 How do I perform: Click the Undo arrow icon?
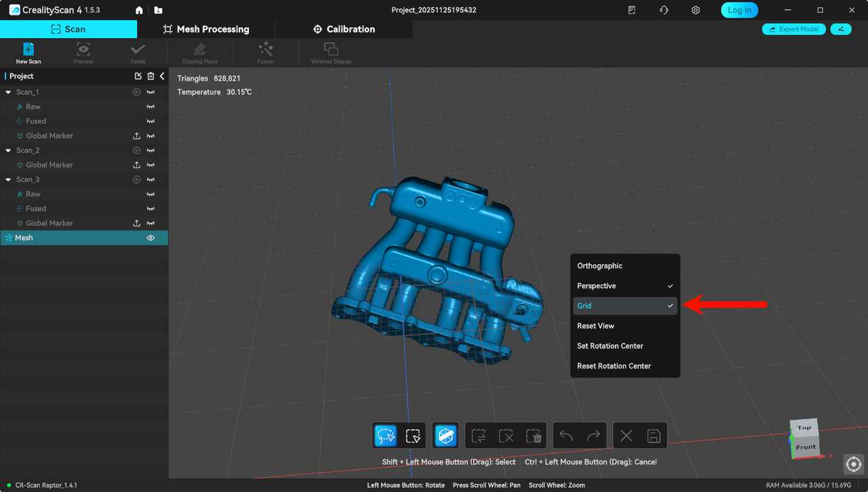pos(566,435)
